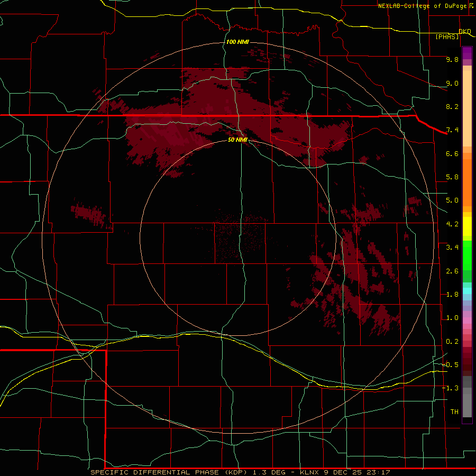Screen dimensions: 476x476
Task: Click the 3.4 scale value
Action: pyautogui.click(x=452, y=248)
